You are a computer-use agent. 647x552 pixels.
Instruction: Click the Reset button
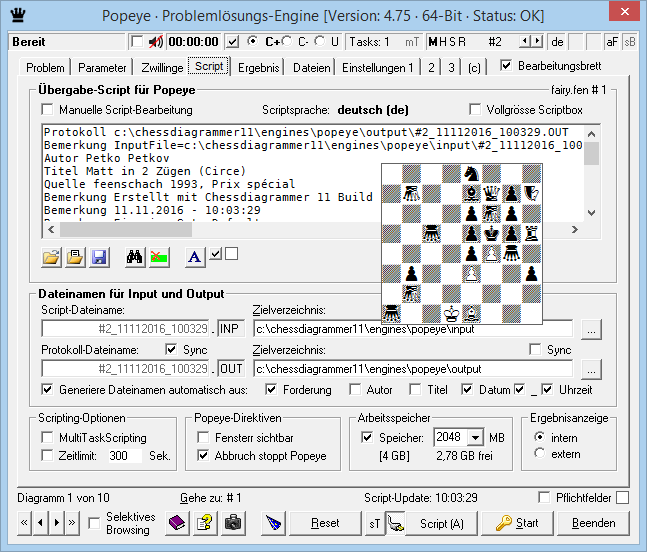click(x=325, y=523)
